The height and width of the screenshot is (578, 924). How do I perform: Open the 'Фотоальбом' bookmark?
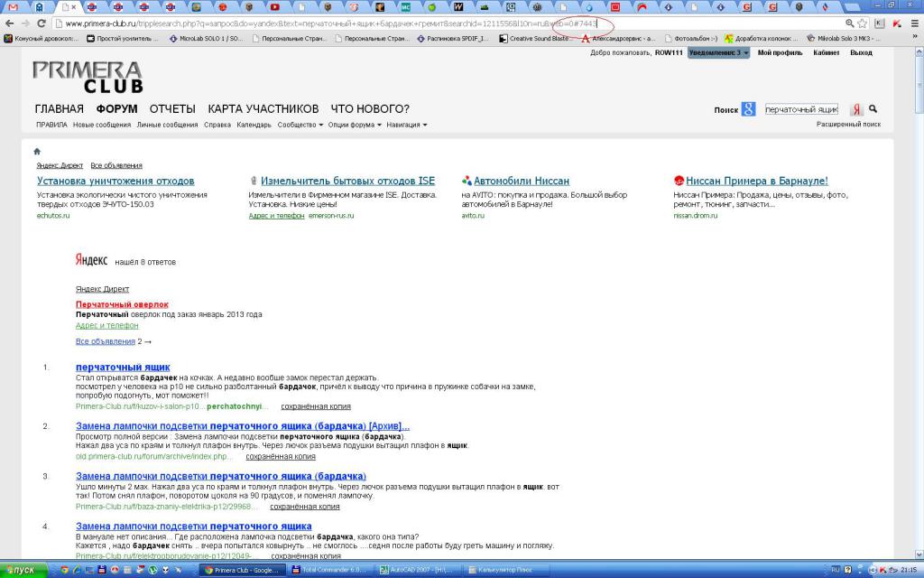[x=690, y=38]
